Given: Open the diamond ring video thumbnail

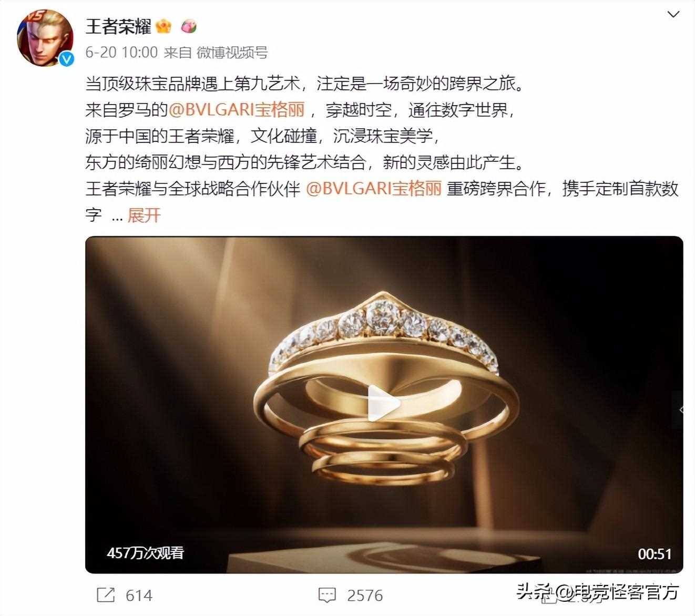Looking at the screenshot, I should pos(384,405).
